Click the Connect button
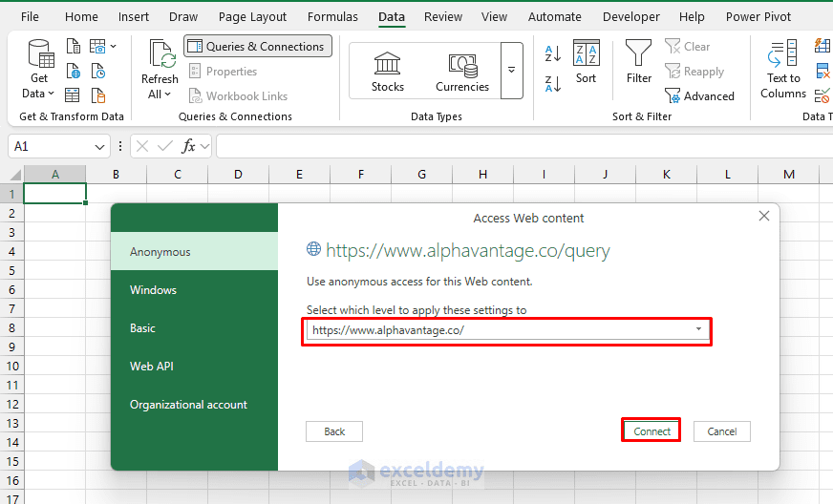833x504 pixels. 651,431
